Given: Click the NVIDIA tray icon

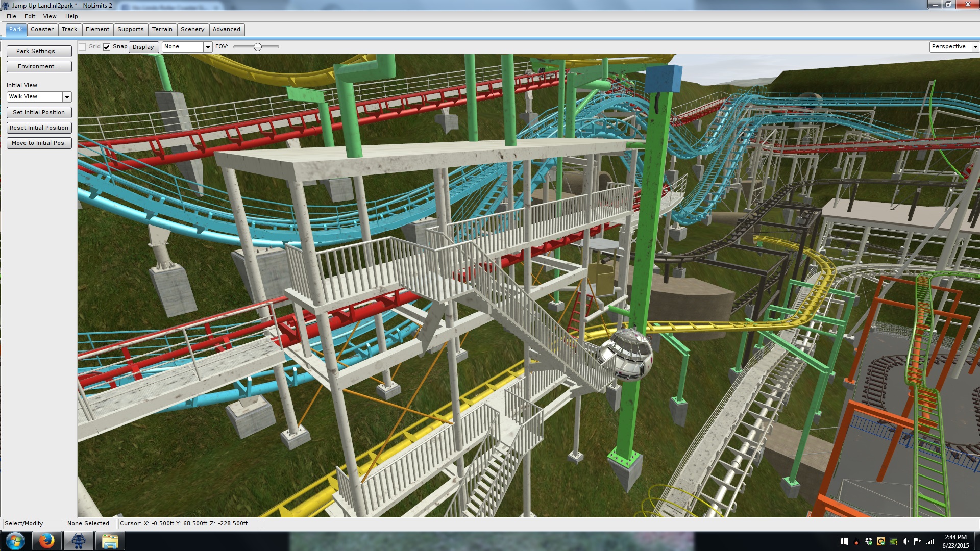Looking at the screenshot, I should [893, 541].
